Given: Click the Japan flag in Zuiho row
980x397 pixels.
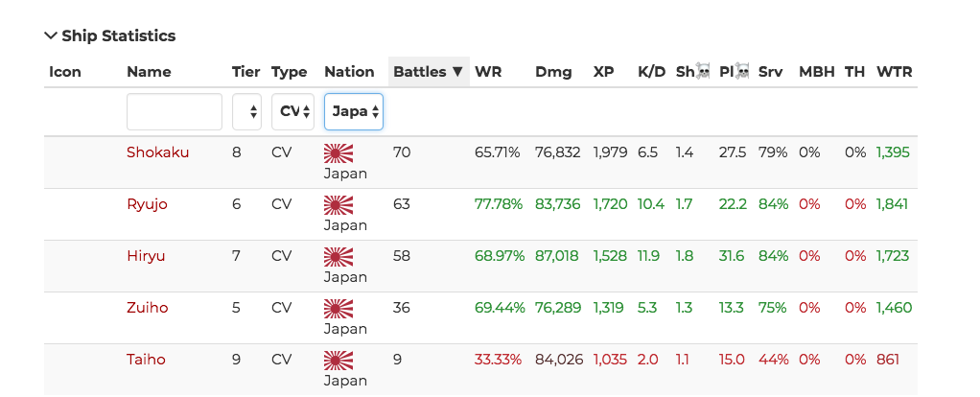Looking at the screenshot, I should 338,308.
